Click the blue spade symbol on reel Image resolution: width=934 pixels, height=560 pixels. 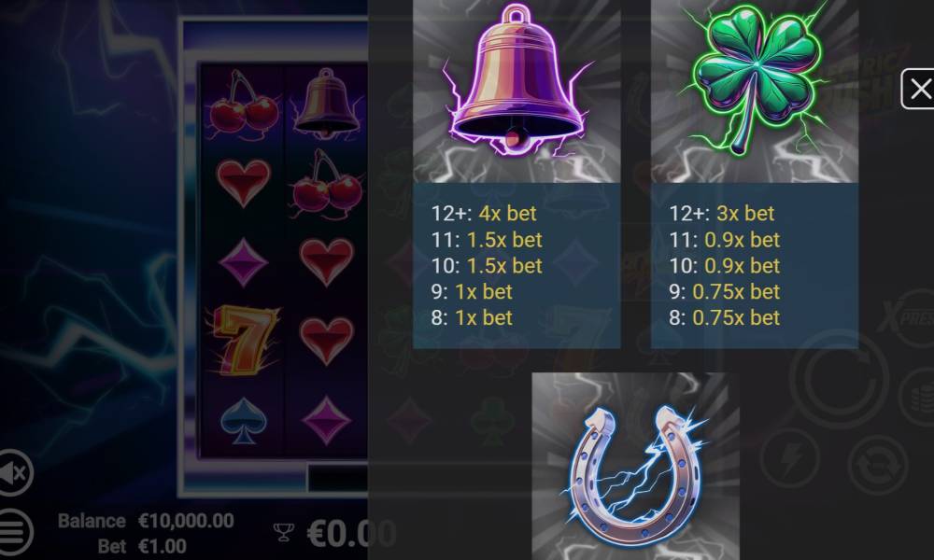click(243, 420)
